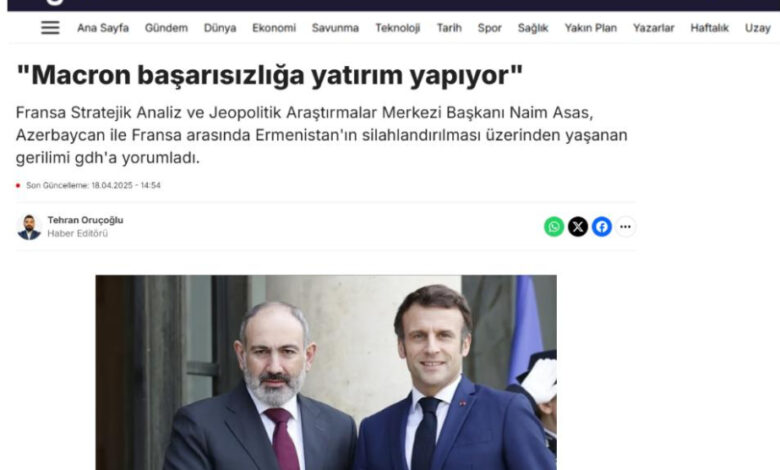The width and height of the screenshot is (780, 470).
Task: Share article on X icon
Action: 578,227
